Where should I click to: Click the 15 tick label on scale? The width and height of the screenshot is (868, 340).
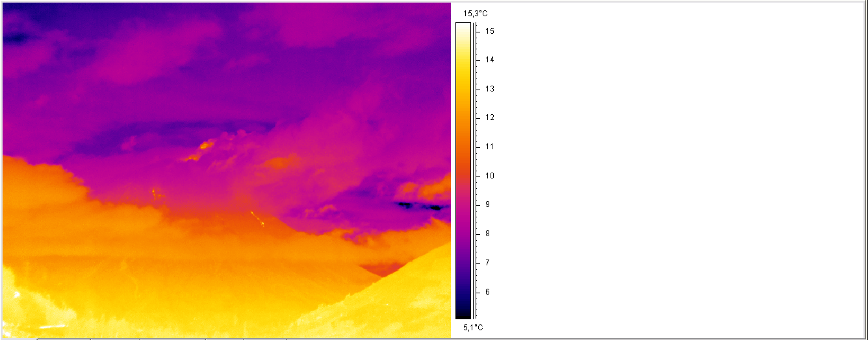point(490,30)
